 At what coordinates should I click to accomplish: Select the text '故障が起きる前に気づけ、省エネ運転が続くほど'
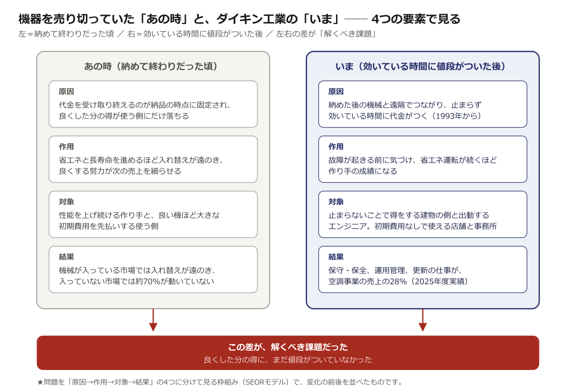pos(413,159)
